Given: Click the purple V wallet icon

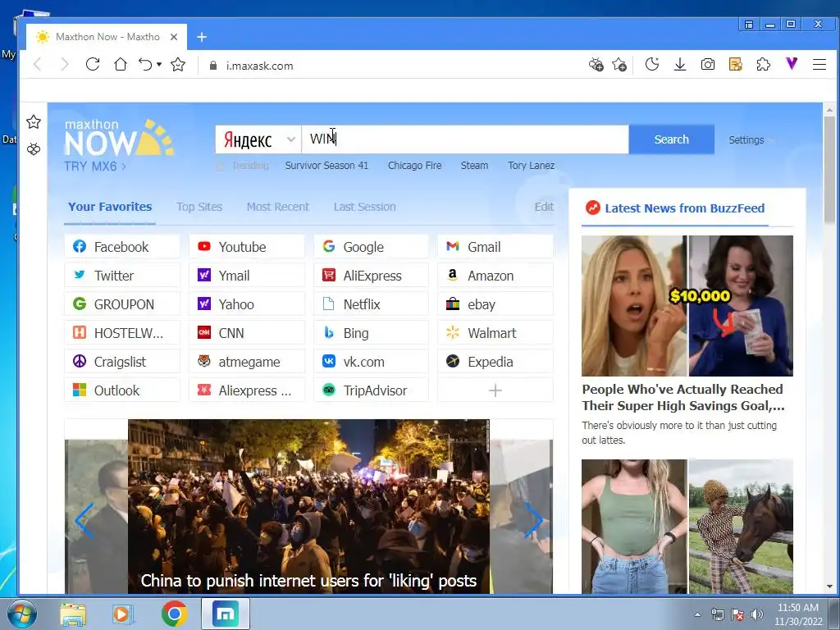Looking at the screenshot, I should [792, 64].
